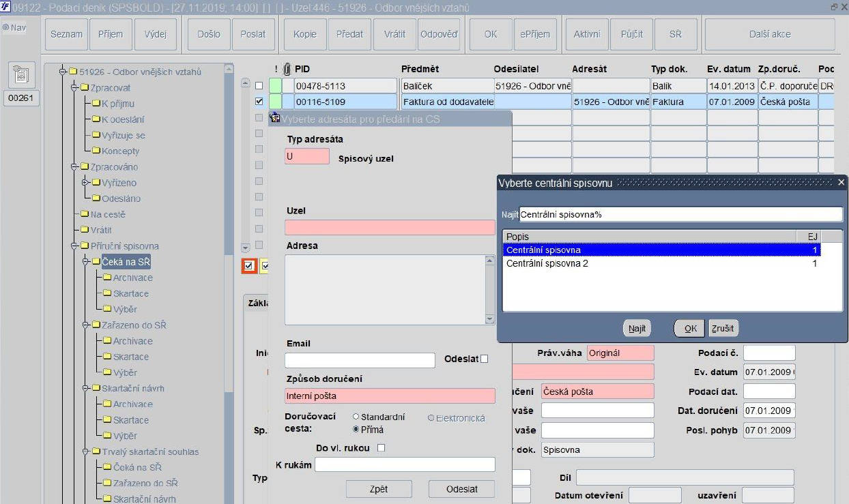Click the tree panel vertical scrollbar

tap(229, 283)
